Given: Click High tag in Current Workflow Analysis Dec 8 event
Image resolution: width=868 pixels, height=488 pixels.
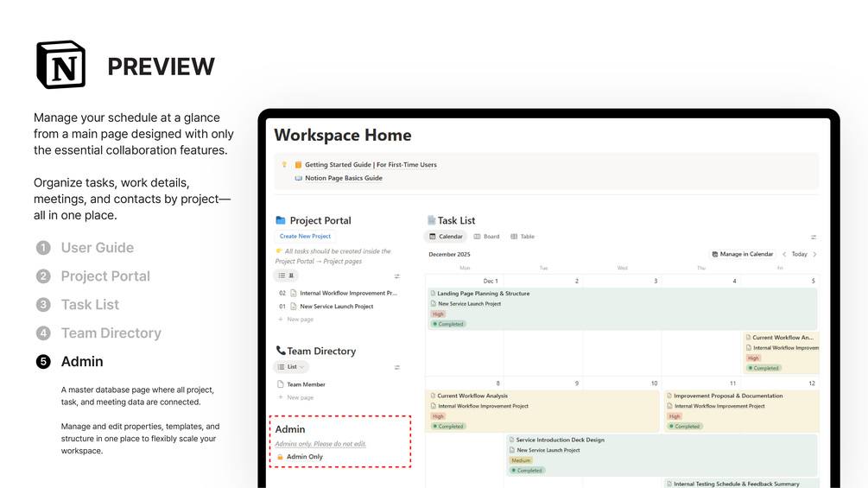Looking at the screenshot, I should pyautogui.click(x=439, y=416).
